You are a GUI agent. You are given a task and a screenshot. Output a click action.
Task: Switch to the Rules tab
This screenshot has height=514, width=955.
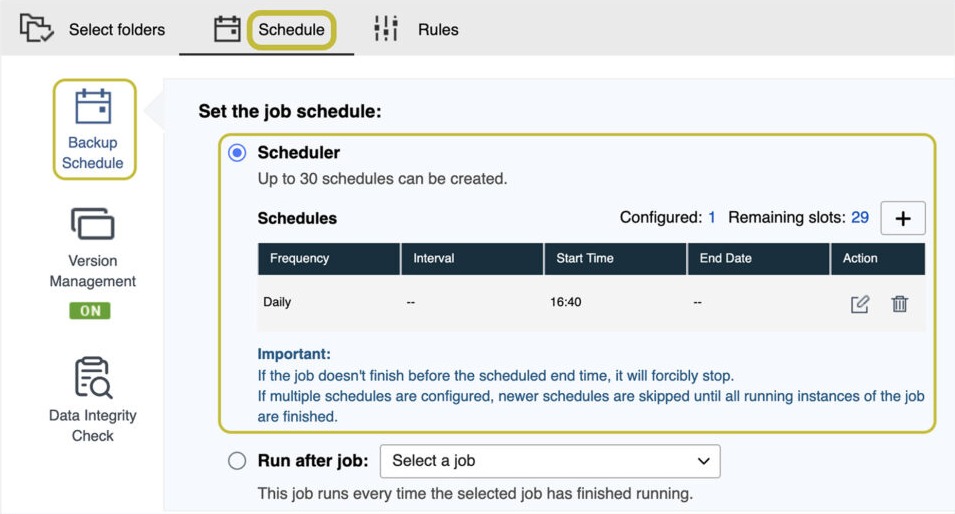coord(438,29)
